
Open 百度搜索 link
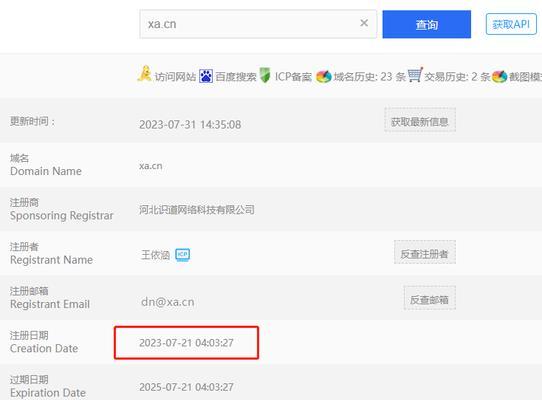pyautogui.click(x=236, y=76)
